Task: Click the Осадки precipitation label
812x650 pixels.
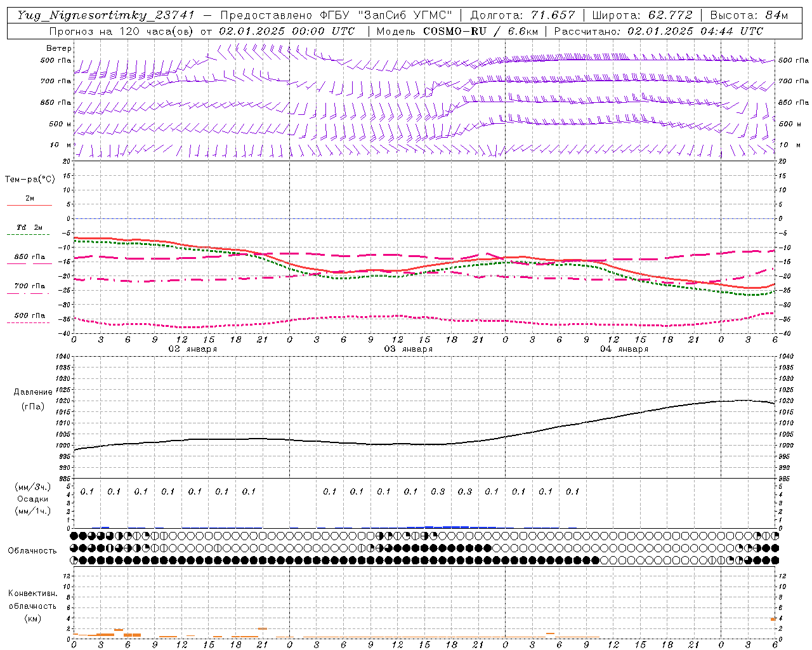Action: 33,499
